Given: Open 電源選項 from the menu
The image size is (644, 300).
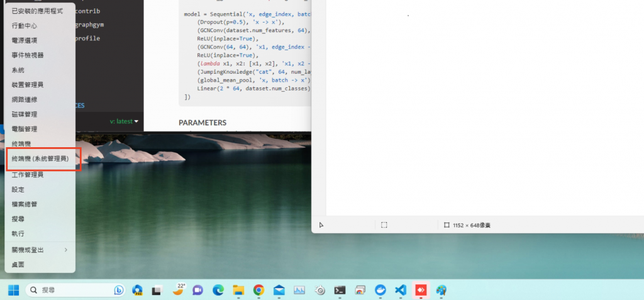Looking at the screenshot, I should [x=40, y=41].
